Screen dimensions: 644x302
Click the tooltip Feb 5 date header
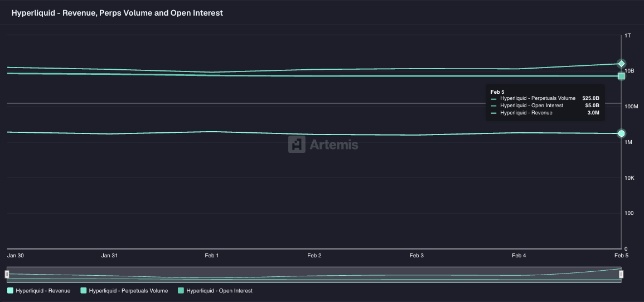497,92
